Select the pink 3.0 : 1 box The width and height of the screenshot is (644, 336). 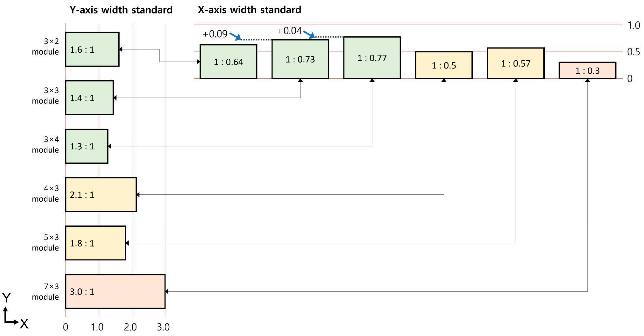[115, 291]
